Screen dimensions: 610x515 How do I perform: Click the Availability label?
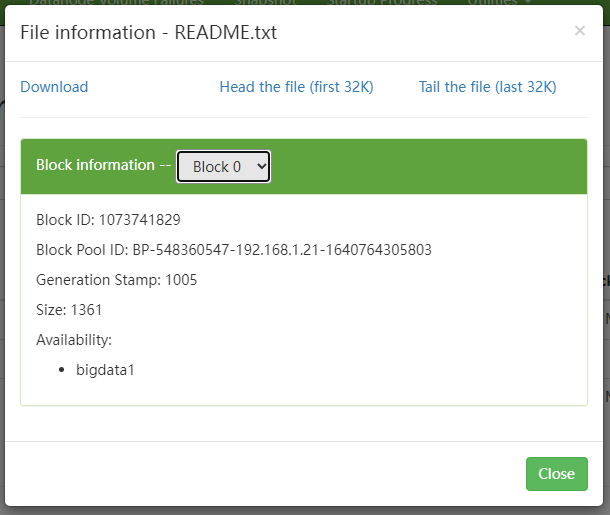[74, 340]
